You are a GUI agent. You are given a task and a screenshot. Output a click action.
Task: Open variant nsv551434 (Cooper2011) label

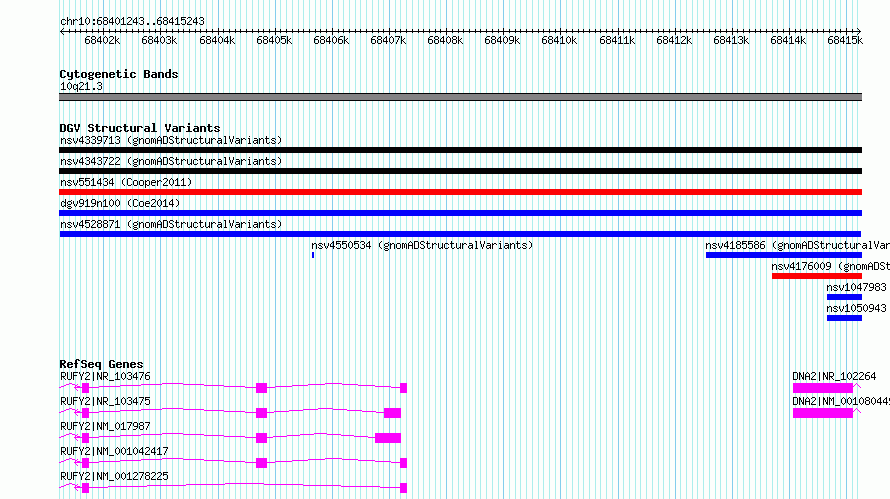tap(126, 182)
